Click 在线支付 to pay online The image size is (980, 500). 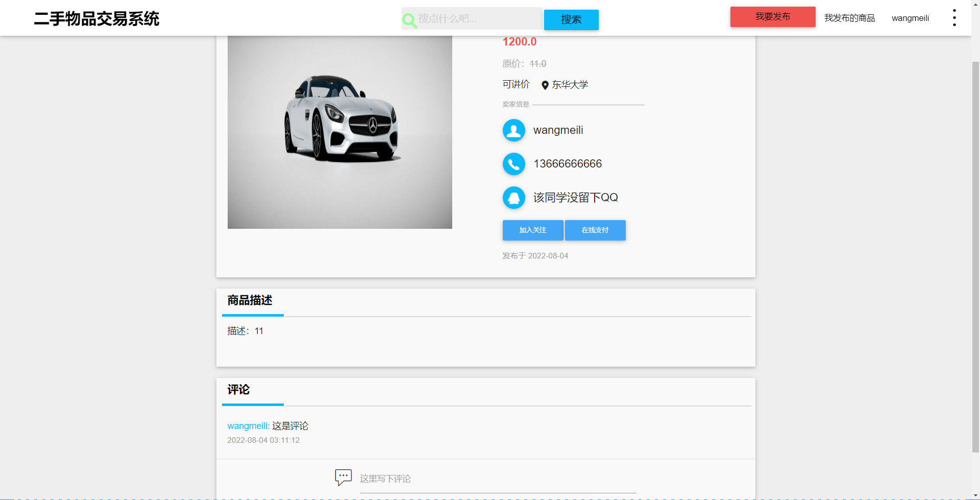pyautogui.click(x=595, y=230)
